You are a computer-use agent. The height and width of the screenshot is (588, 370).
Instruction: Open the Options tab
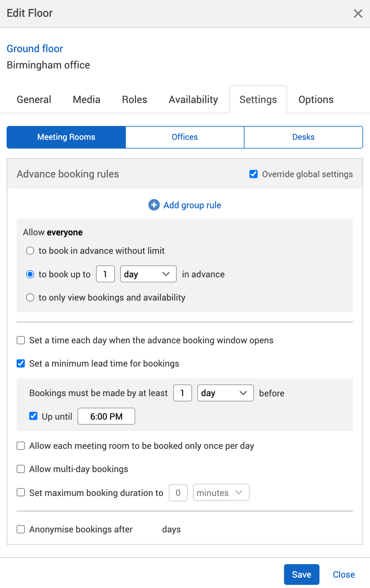point(316,100)
